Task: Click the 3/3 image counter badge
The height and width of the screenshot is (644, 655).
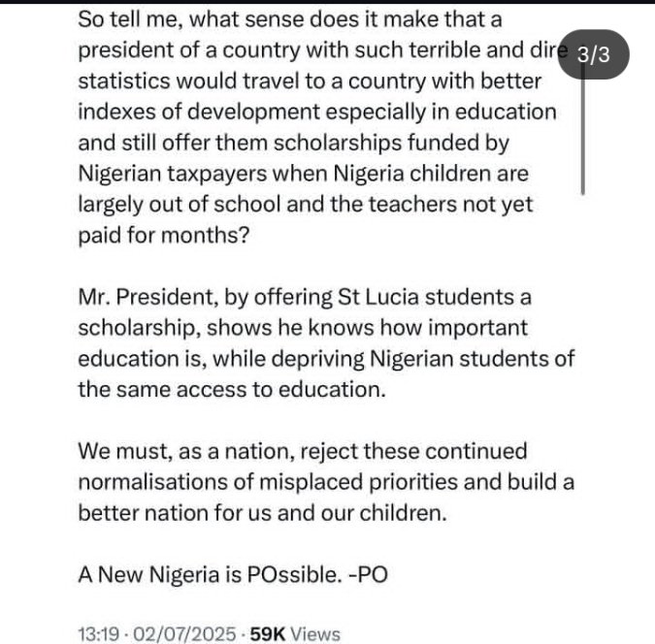Action: pos(593,54)
